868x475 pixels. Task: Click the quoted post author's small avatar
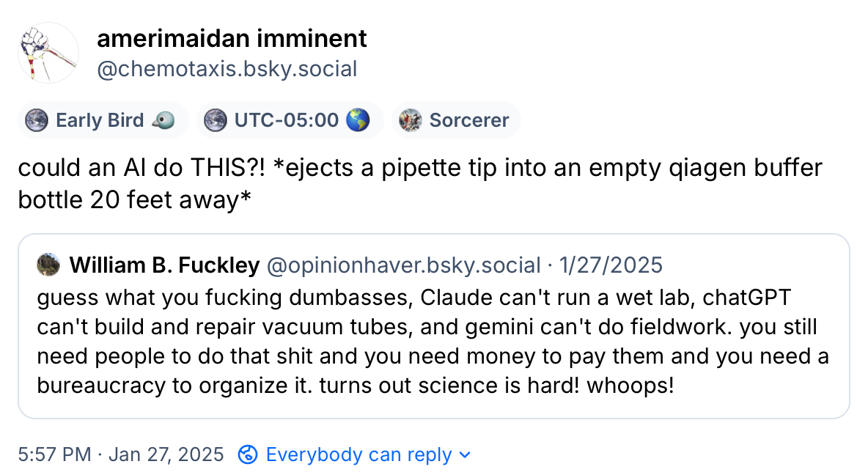point(48,264)
